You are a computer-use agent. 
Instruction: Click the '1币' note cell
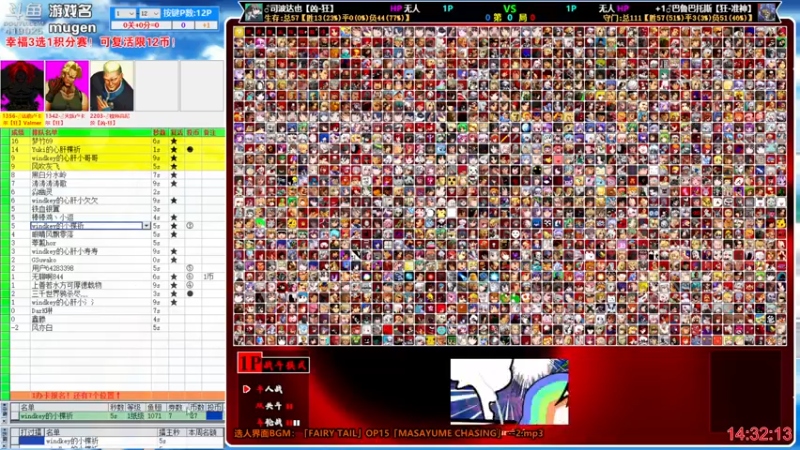(209, 277)
